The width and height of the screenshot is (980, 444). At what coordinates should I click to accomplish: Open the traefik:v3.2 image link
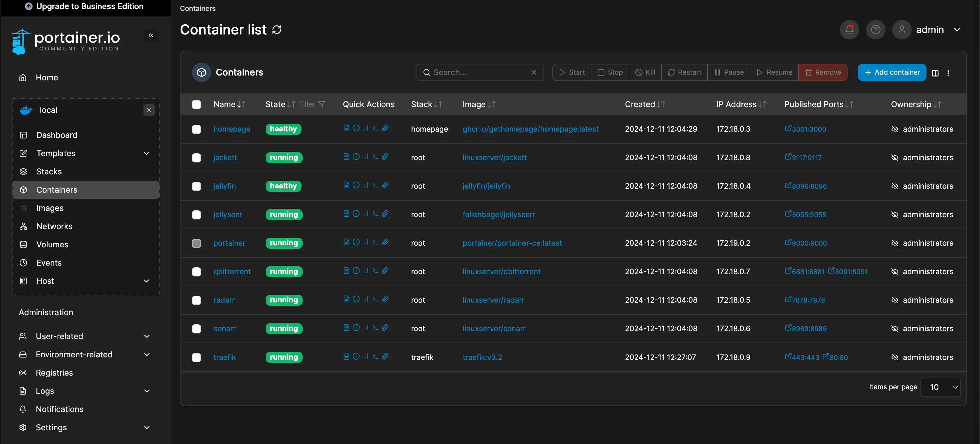pos(482,357)
